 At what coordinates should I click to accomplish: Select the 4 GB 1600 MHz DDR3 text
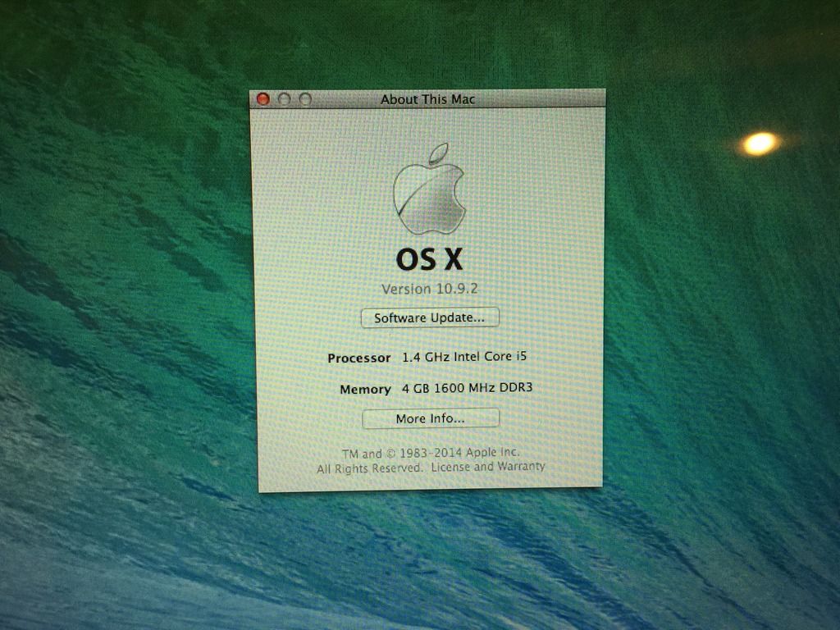click(x=467, y=387)
